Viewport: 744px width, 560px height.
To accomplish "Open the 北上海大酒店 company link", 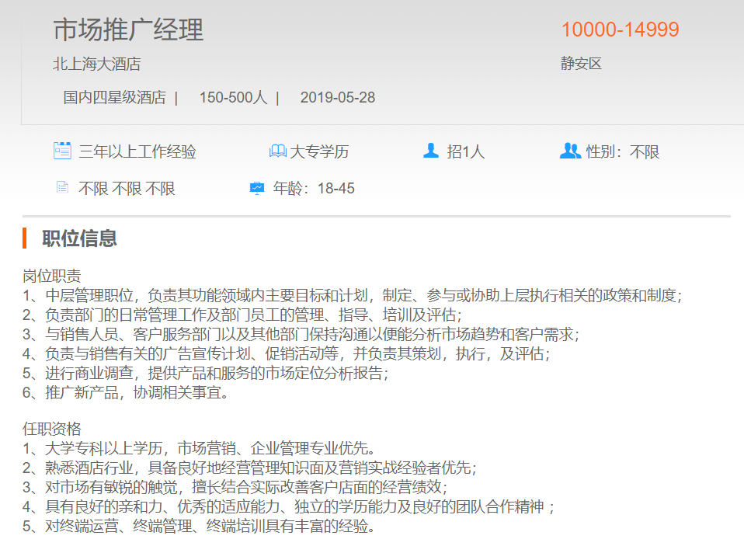I will tap(96, 64).
